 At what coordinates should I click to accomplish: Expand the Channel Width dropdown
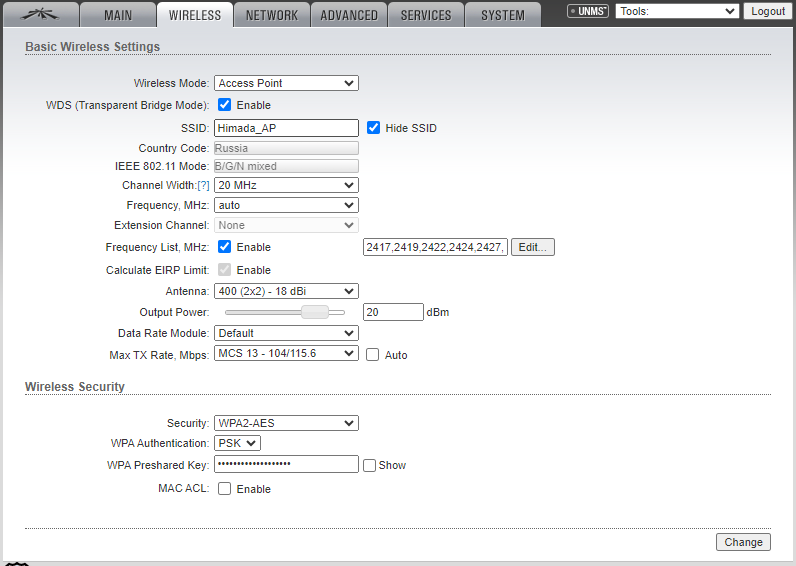click(286, 185)
